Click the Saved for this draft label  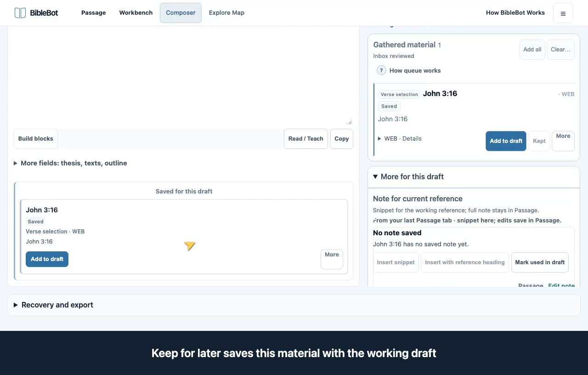tap(184, 191)
